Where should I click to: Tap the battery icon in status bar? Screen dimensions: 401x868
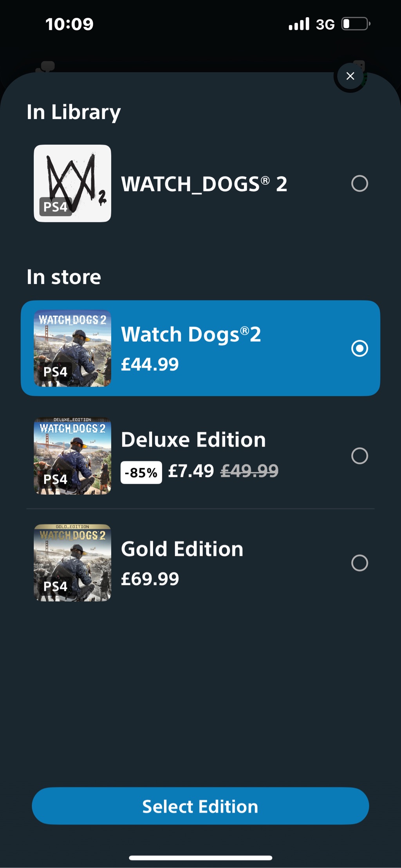356,24
